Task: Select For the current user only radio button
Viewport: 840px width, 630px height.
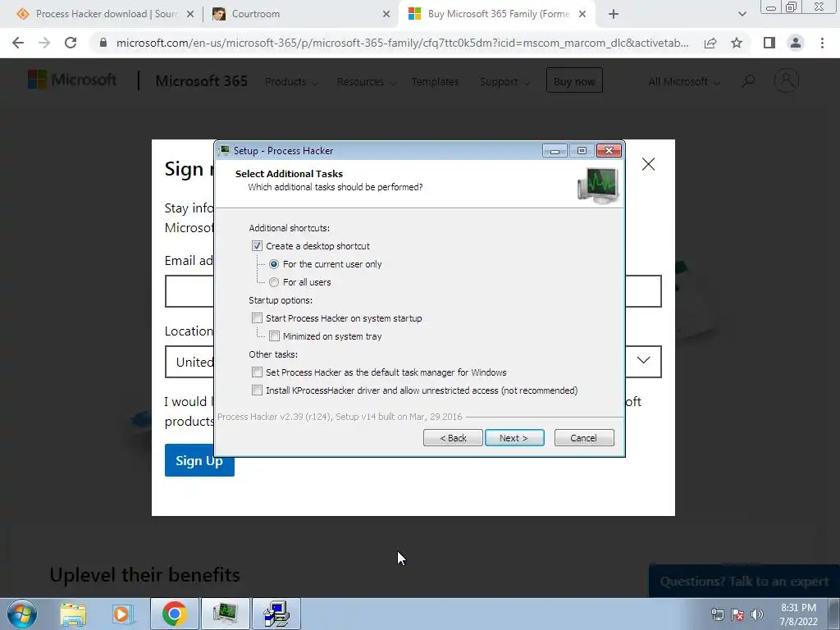Action: pyautogui.click(x=274, y=264)
